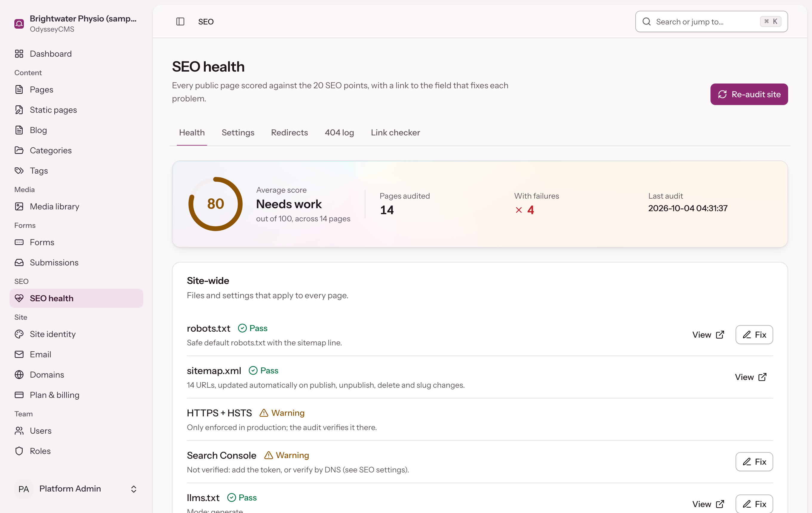Open Email settings
This screenshot has height=513, width=812.
(76, 354)
